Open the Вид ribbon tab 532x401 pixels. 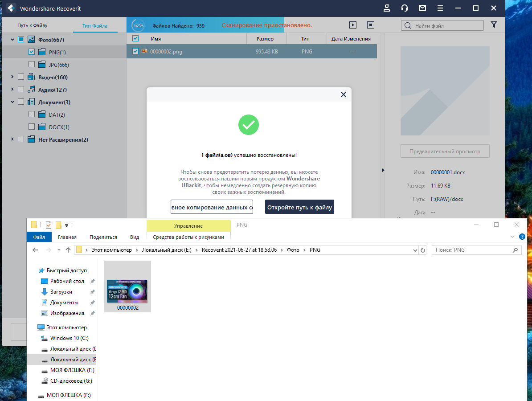135,237
